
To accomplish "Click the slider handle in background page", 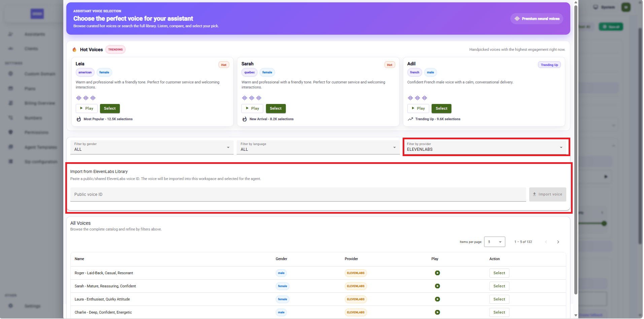I will pyautogui.click(x=604, y=223).
